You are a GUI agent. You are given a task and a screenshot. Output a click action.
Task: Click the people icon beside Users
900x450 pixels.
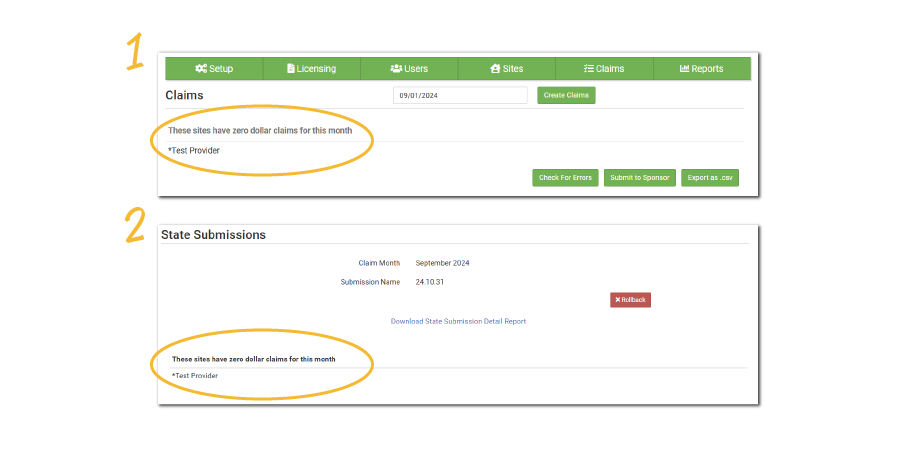396,69
